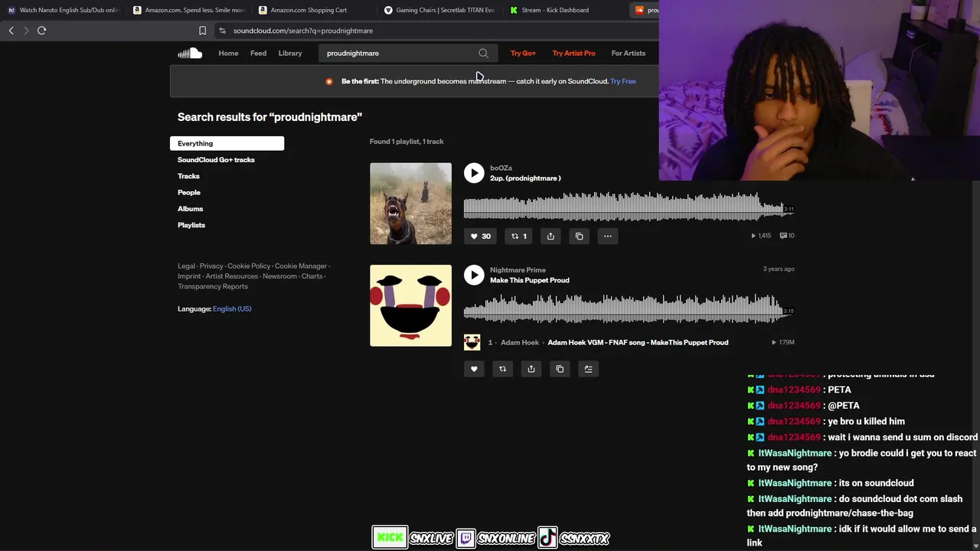Open the Library page
980x551 pixels.
(x=290, y=53)
